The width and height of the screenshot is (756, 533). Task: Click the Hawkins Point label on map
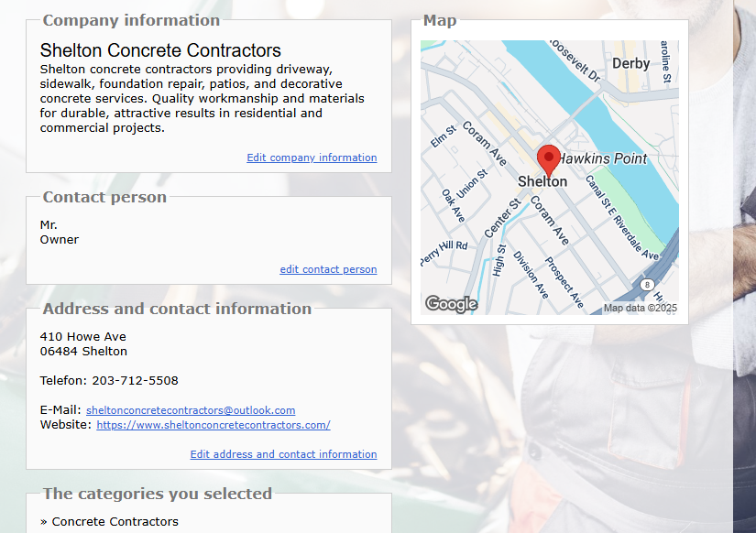pos(603,158)
